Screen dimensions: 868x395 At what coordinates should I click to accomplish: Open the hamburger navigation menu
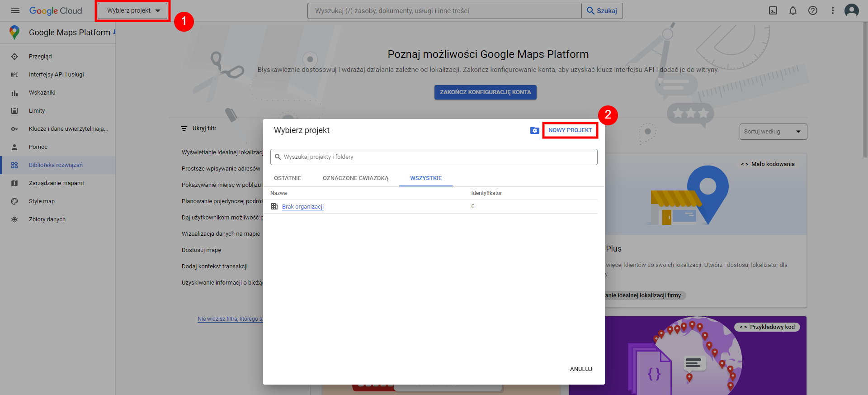(15, 10)
